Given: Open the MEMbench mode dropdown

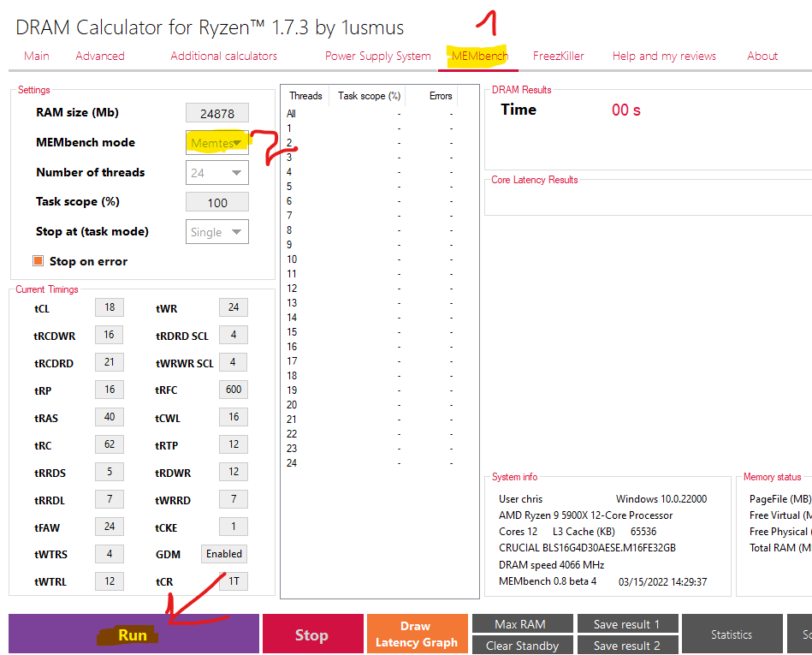Looking at the screenshot, I should pos(217,142).
